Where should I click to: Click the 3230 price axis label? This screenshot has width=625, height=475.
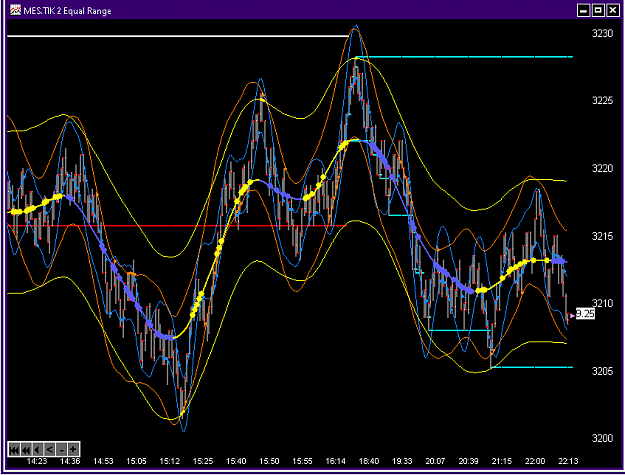point(602,33)
